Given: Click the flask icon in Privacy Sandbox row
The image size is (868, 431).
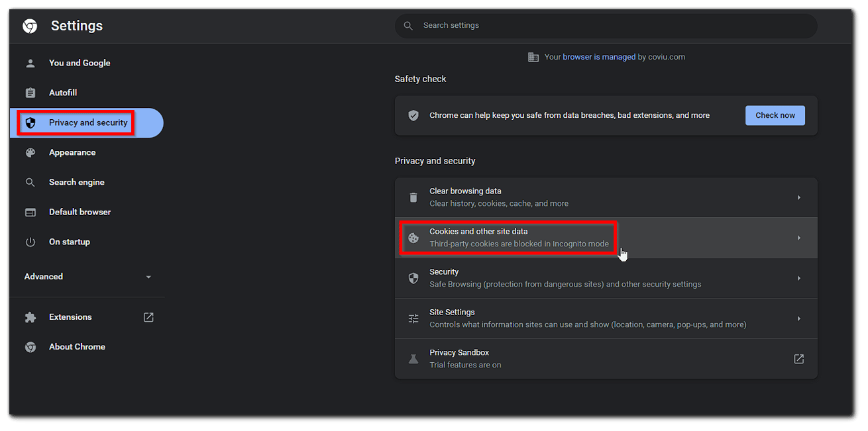Looking at the screenshot, I should point(413,359).
